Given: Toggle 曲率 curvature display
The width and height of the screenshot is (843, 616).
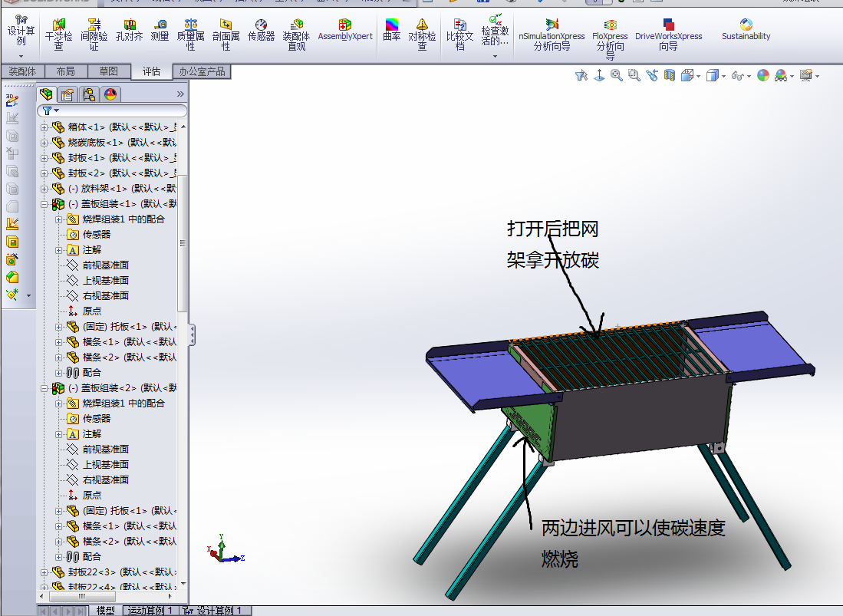Looking at the screenshot, I should click(392, 30).
